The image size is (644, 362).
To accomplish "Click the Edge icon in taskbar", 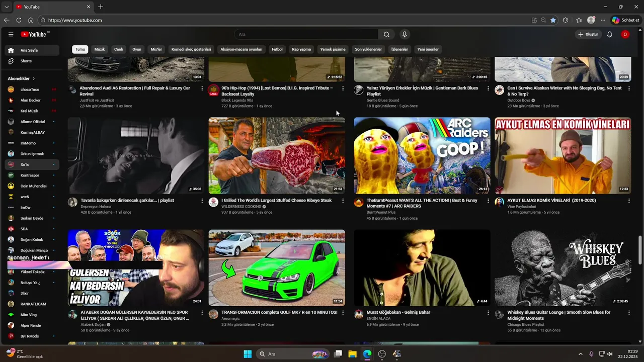I will (x=367, y=354).
